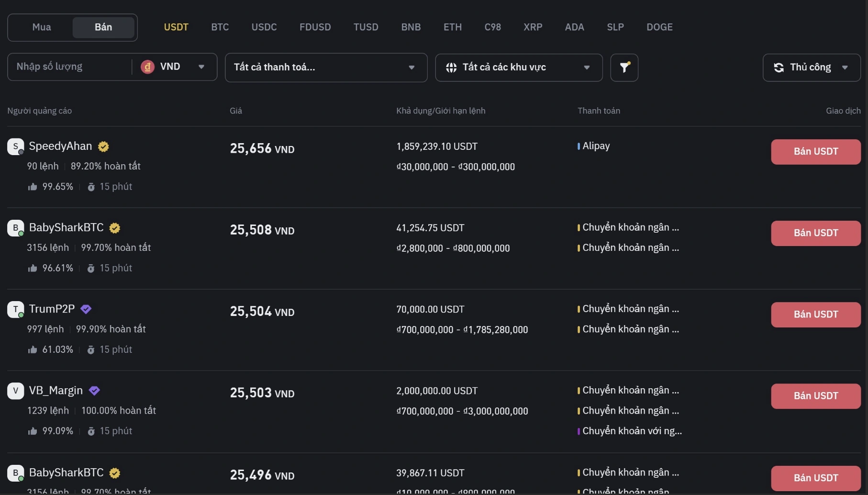This screenshot has height=495, width=868.
Task: Click the Alipay payment method label
Action: point(596,146)
